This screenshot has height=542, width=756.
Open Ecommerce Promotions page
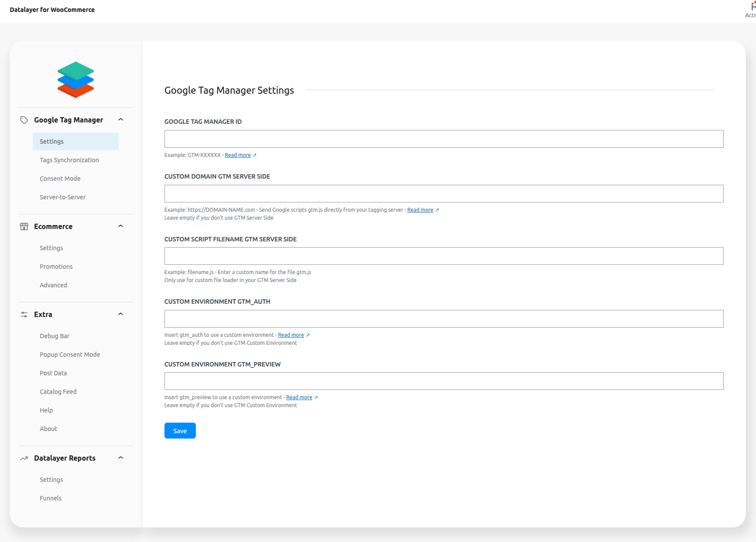(56, 267)
